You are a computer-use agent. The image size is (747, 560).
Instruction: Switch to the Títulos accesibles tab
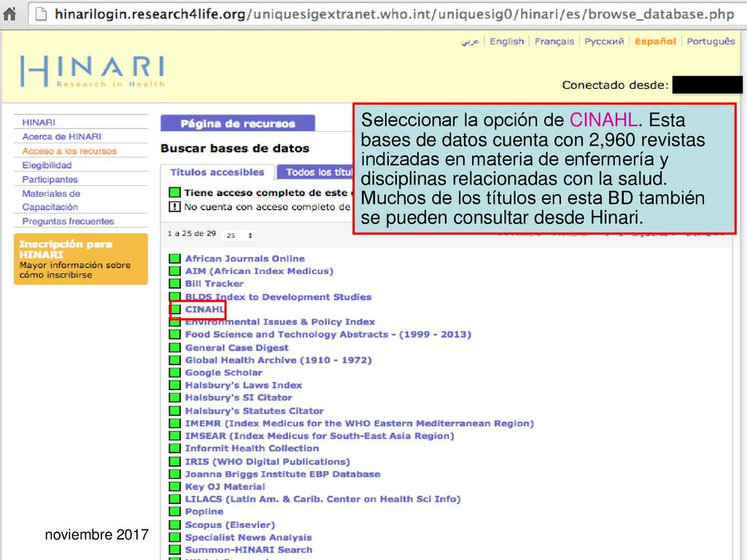tap(217, 172)
